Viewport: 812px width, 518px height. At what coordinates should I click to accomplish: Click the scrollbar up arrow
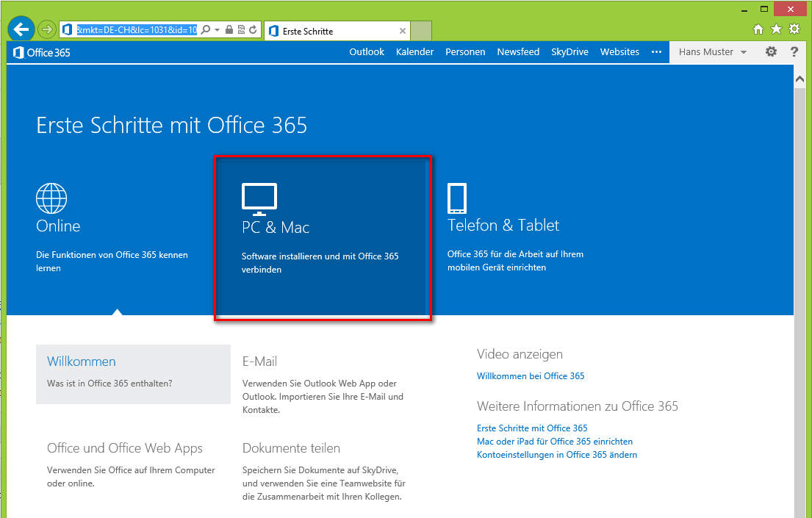click(x=800, y=79)
